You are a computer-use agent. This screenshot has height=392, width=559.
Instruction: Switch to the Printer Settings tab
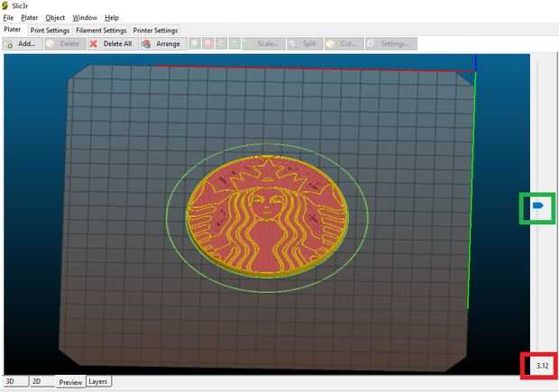pos(155,31)
